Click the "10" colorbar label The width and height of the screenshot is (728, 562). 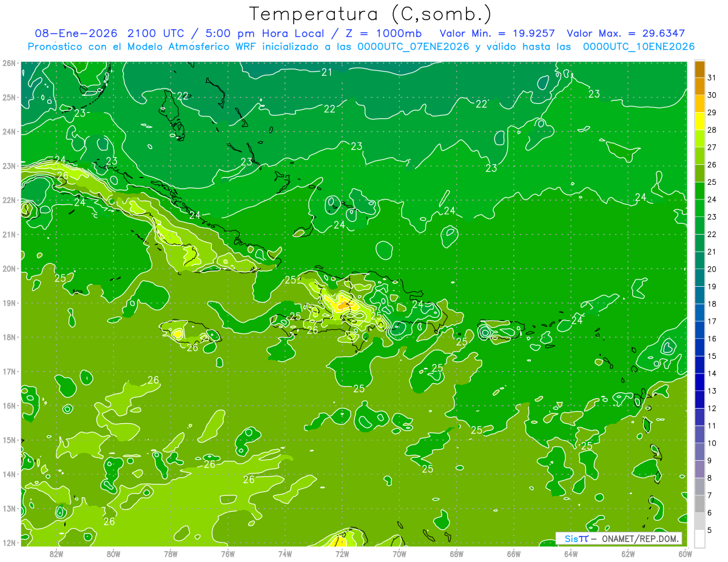click(712, 443)
